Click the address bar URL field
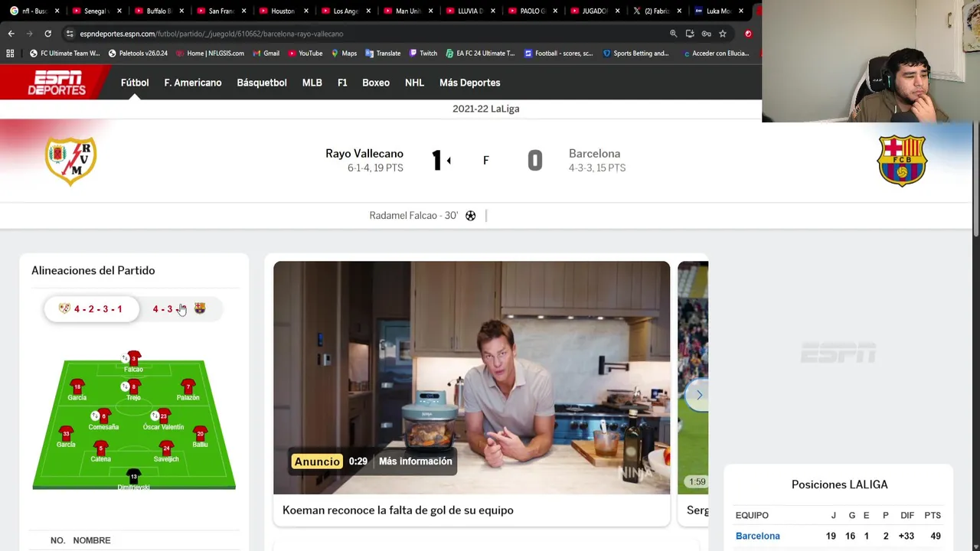The width and height of the screenshot is (980, 551). point(367,34)
